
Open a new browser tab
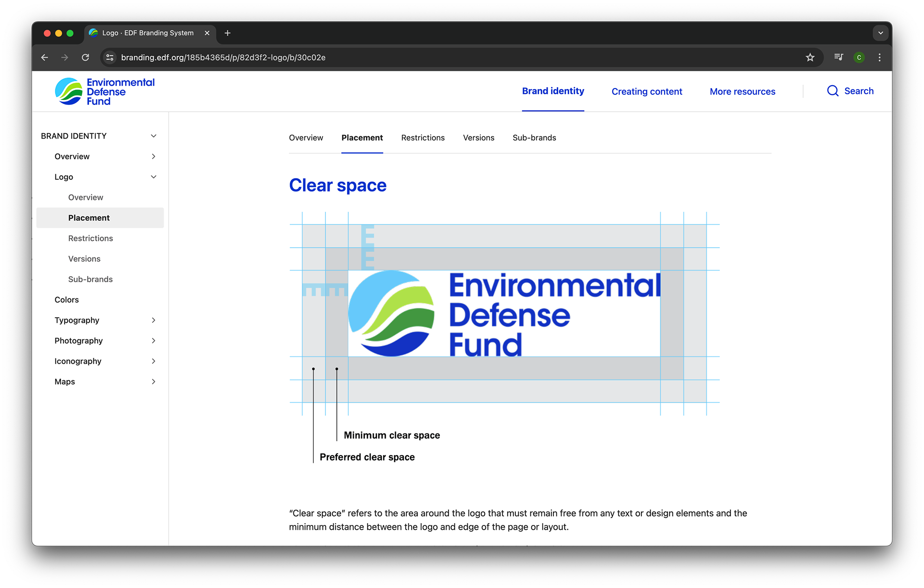tap(228, 33)
